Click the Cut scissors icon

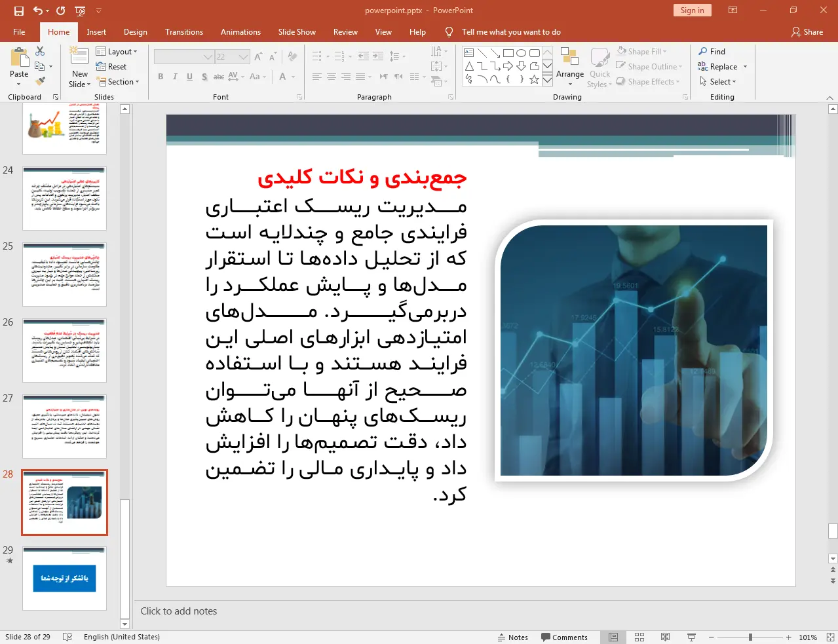coord(40,51)
